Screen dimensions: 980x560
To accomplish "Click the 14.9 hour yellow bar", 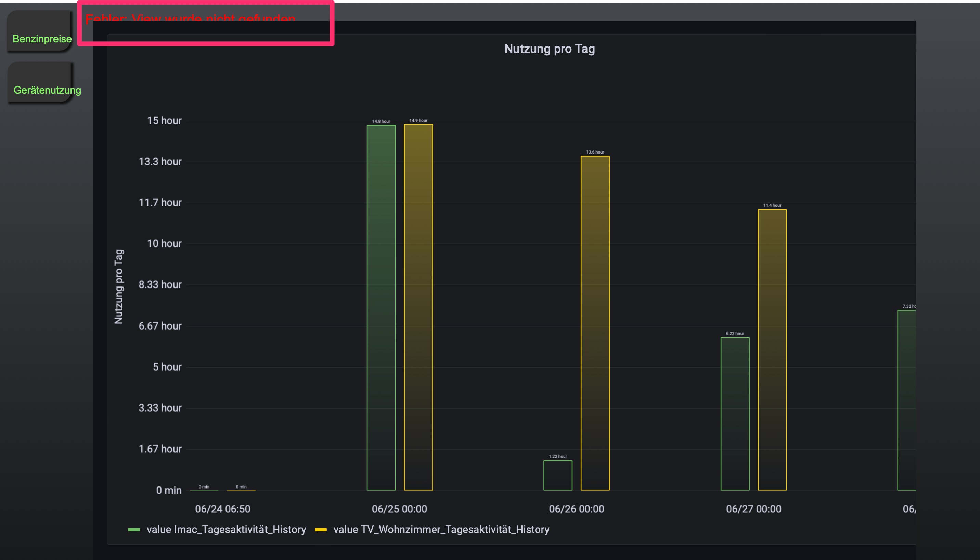I will pos(418,308).
